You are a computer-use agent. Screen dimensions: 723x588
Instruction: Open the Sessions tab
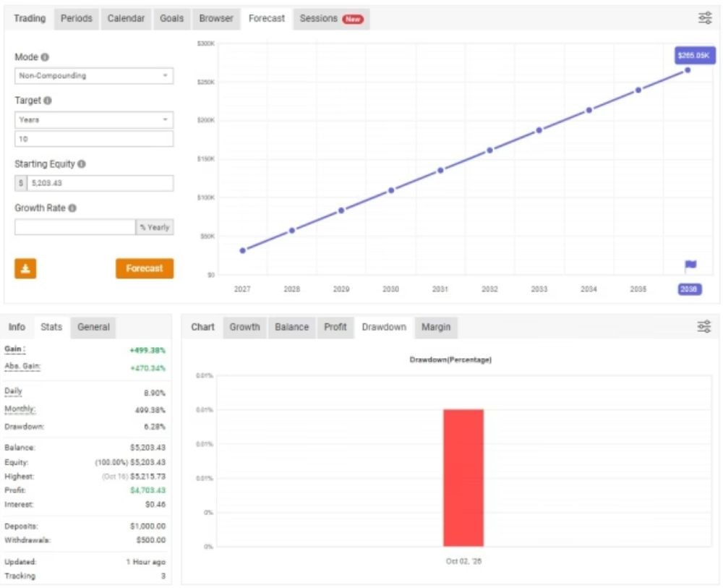click(x=332, y=19)
